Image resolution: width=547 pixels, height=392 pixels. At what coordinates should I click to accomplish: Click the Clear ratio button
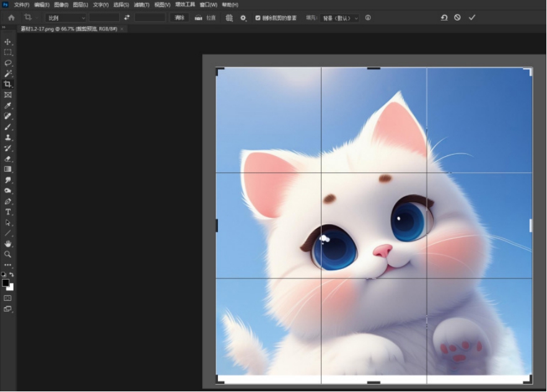point(180,18)
